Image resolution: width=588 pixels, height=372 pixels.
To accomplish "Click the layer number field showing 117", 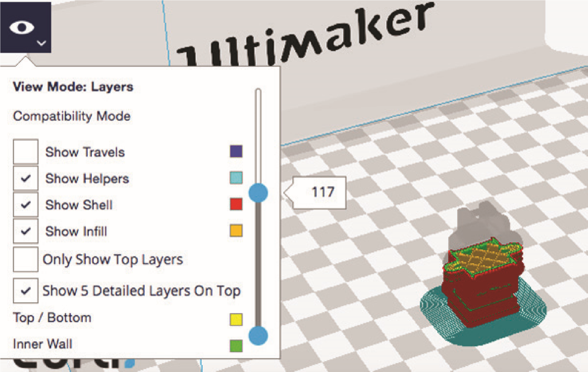I will [319, 192].
